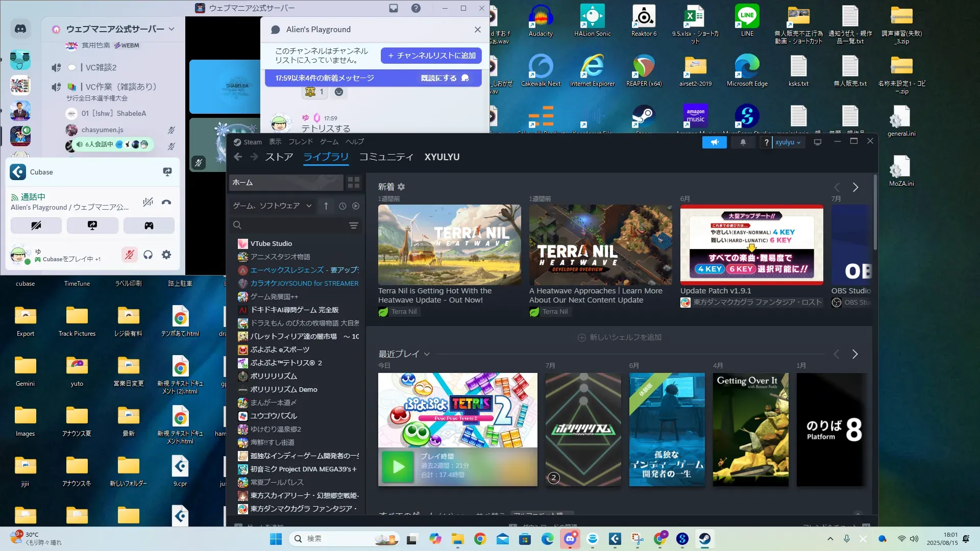Turn on Discord camera

coord(36,226)
